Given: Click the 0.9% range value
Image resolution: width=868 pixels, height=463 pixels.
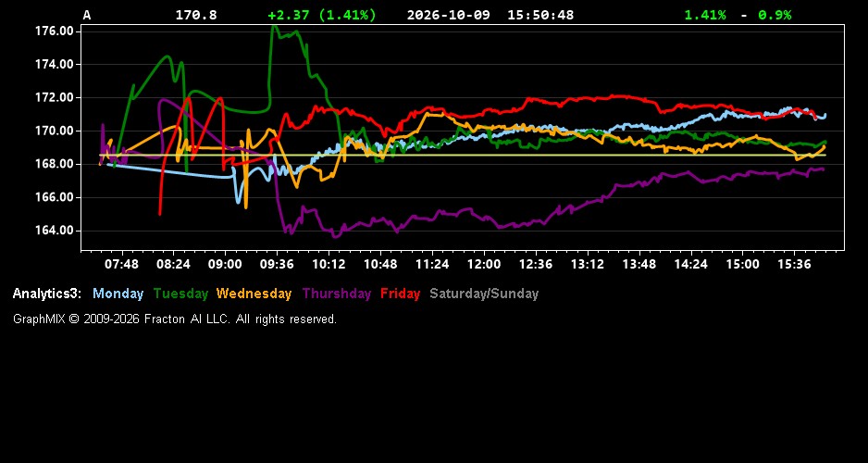Looking at the screenshot, I should click(x=775, y=15).
